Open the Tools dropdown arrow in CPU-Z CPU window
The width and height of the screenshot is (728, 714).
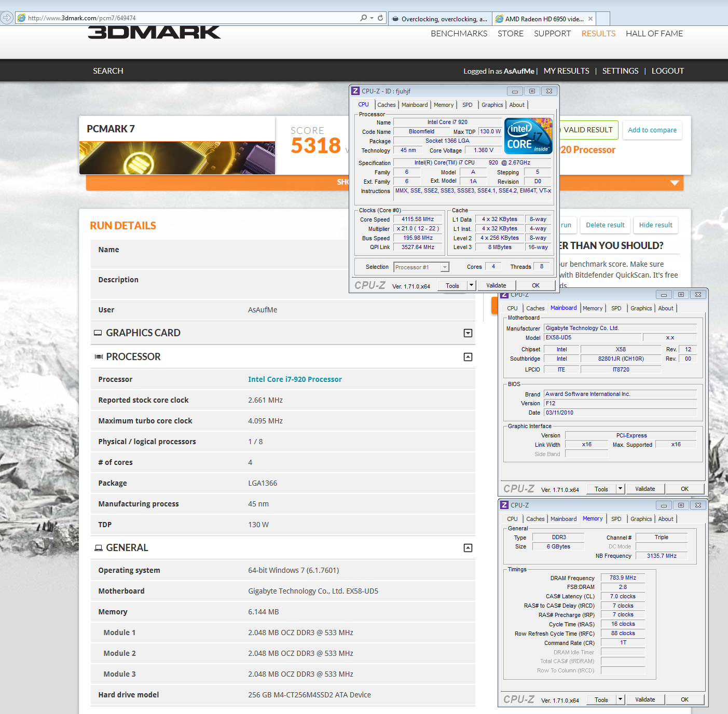pyautogui.click(x=471, y=285)
